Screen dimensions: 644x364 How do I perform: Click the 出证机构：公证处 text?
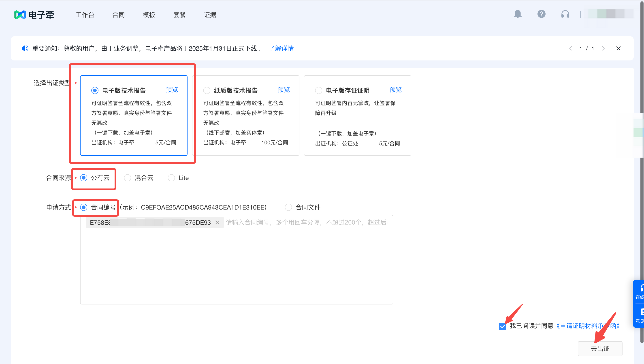[x=337, y=143]
